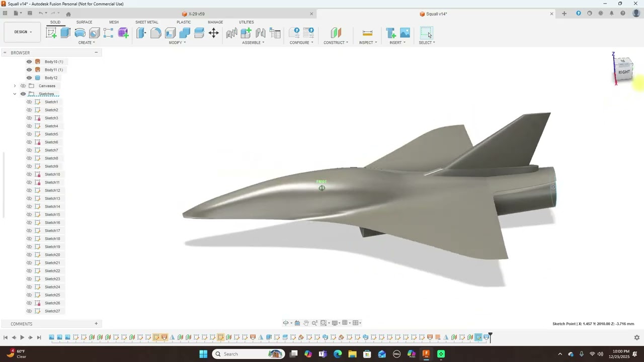Collapse the BROWSER panel minus button
The height and width of the screenshot is (362, 644).
(x=96, y=53)
